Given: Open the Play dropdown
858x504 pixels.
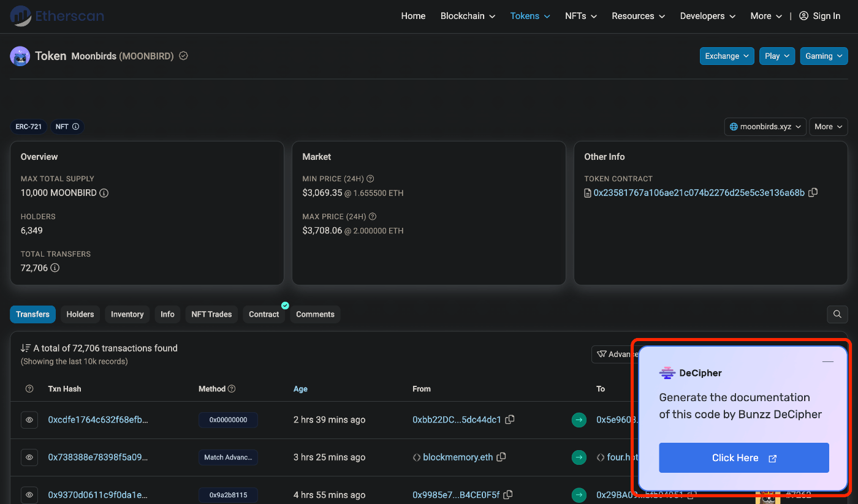Looking at the screenshot, I should [777, 56].
